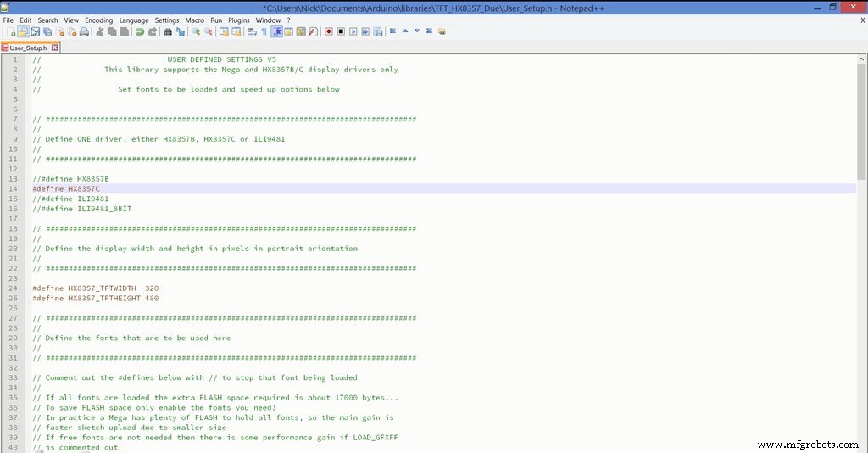Start macro recording with red button
Viewport: 868px width, 453px height.
(328, 32)
